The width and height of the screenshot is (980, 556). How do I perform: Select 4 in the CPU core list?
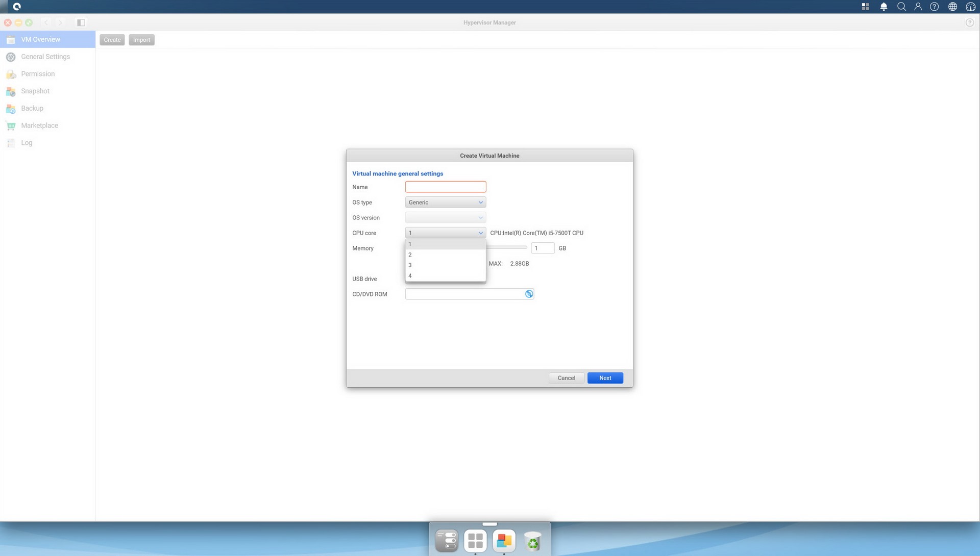445,276
